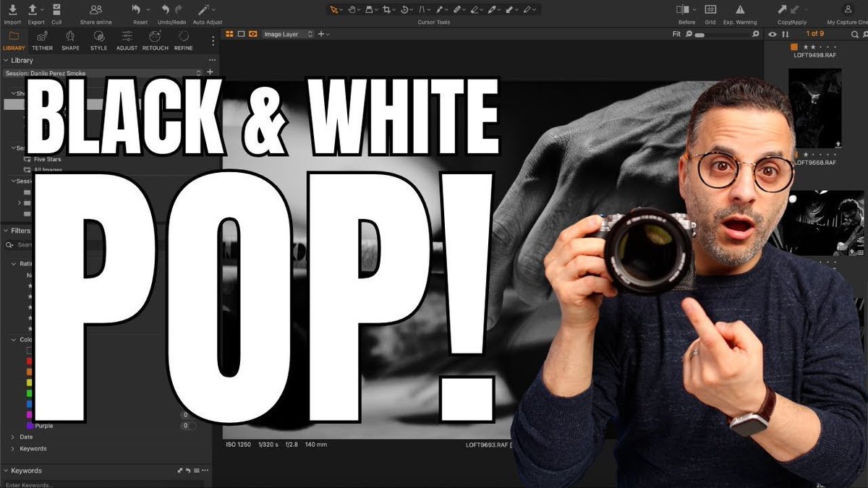The height and width of the screenshot is (488, 868).
Task: Click the Share online icon
Action: click(x=95, y=10)
